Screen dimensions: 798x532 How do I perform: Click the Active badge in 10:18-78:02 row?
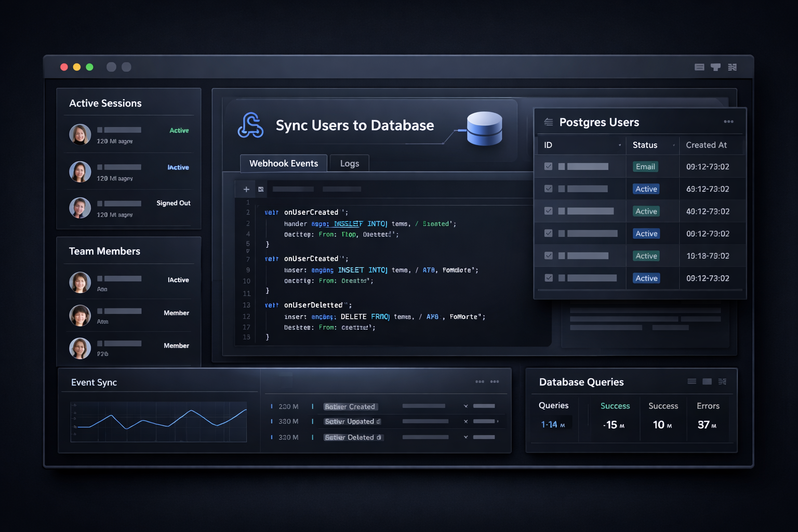pyautogui.click(x=646, y=256)
